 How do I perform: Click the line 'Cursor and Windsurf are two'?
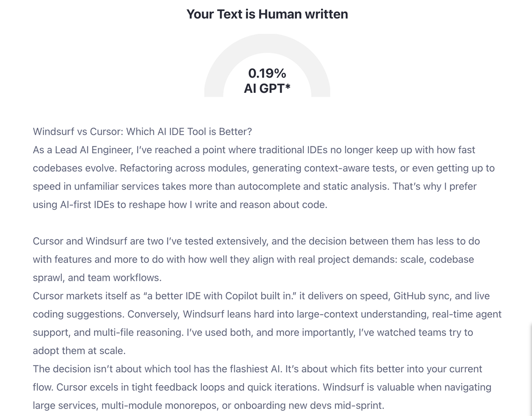(256, 241)
